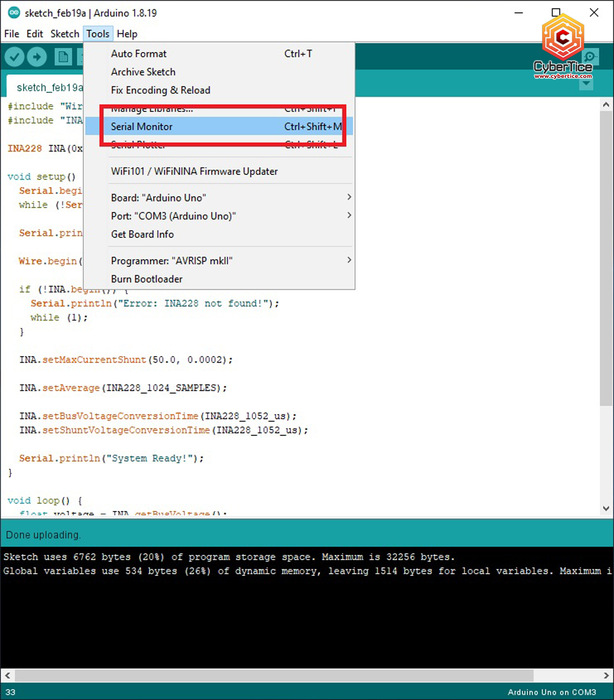
Task: Open the Sketch menu
Action: (x=65, y=34)
